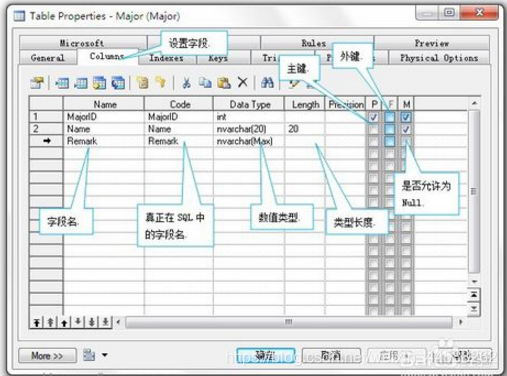Toggle the P checkbox for MajorID row
The height and width of the screenshot is (376, 507).
click(x=374, y=117)
